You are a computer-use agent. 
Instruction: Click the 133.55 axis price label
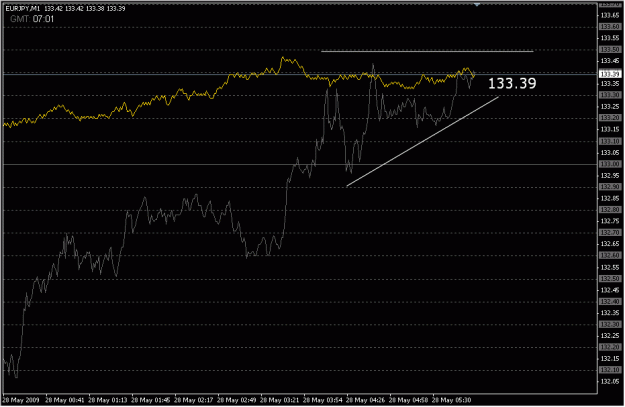pos(610,38)
